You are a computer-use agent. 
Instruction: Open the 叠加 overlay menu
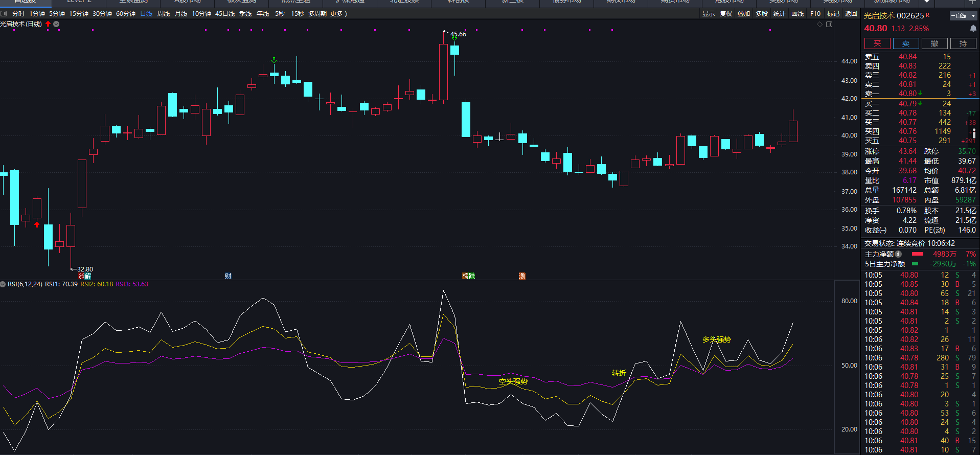(x=744, y=14)
